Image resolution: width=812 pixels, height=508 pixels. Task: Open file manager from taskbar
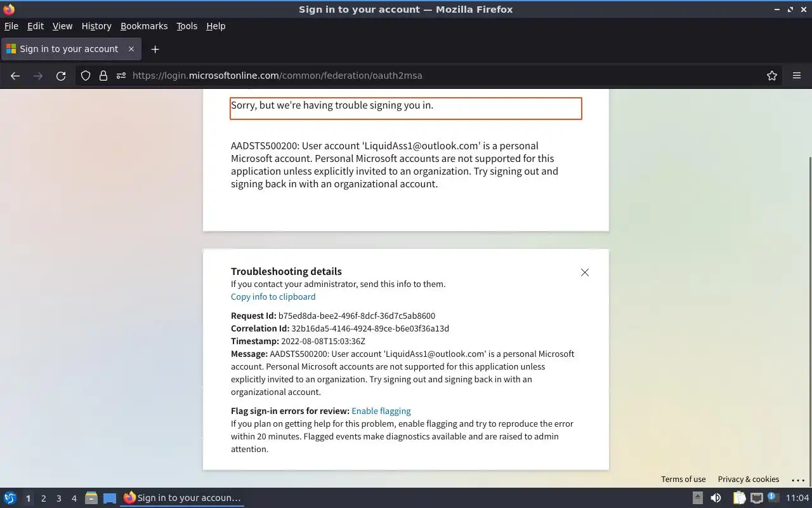coord(91,498)
